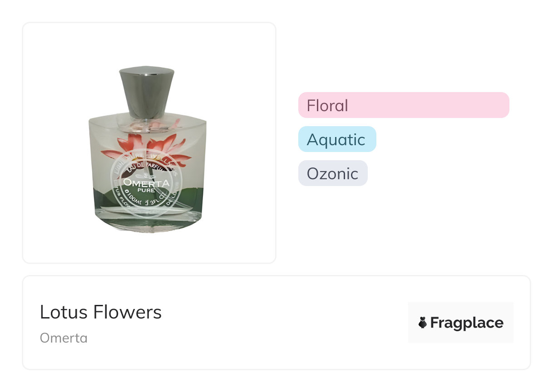Open the Omerta brand link below the title
553x392 pixels.
click(x=64, y=338)
